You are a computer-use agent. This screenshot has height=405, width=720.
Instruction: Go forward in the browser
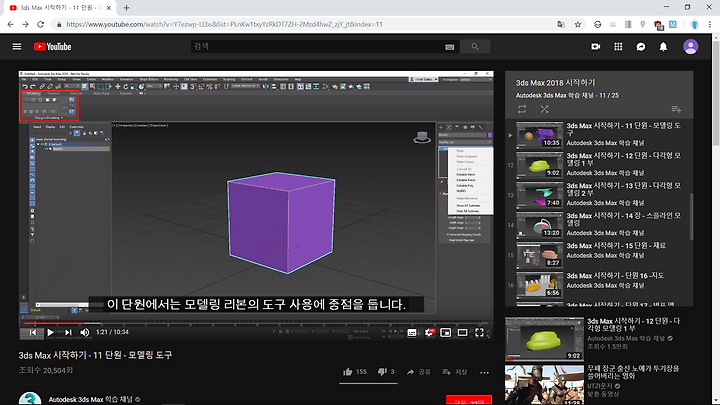coord(25,24)
